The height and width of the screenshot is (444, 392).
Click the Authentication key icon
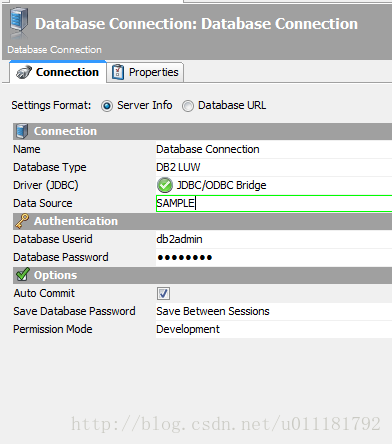click(x=22, y=221)
